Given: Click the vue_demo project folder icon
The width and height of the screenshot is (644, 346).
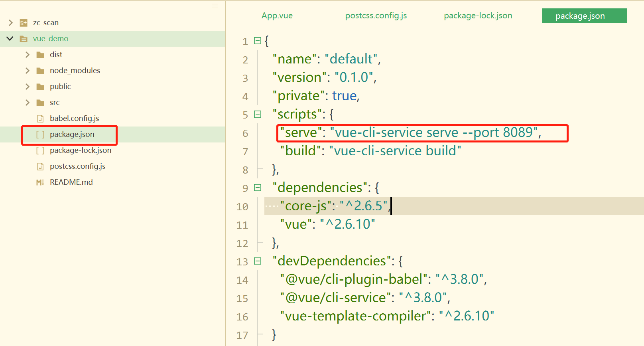Looking at the screenshot, I should tap(24, 39).
